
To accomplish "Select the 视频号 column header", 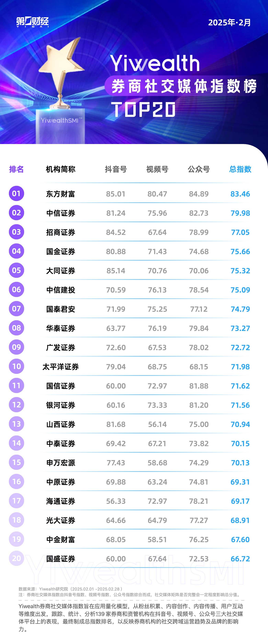I will 157,169.
